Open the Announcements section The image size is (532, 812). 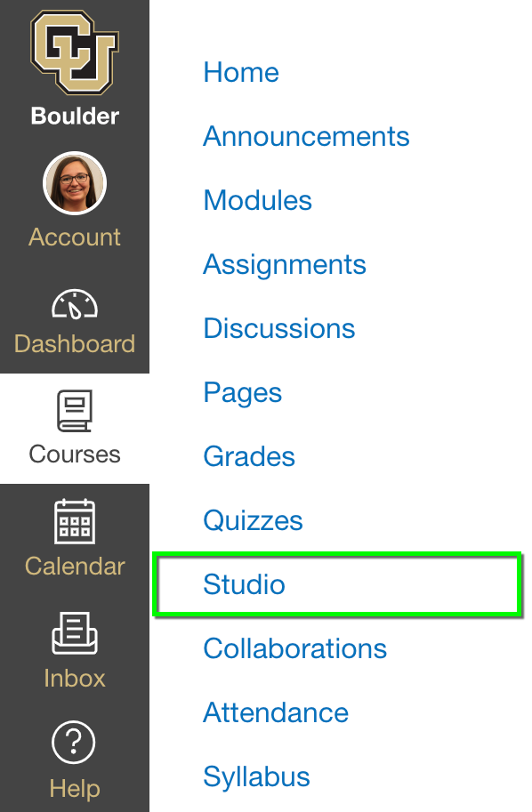[306, 136]
